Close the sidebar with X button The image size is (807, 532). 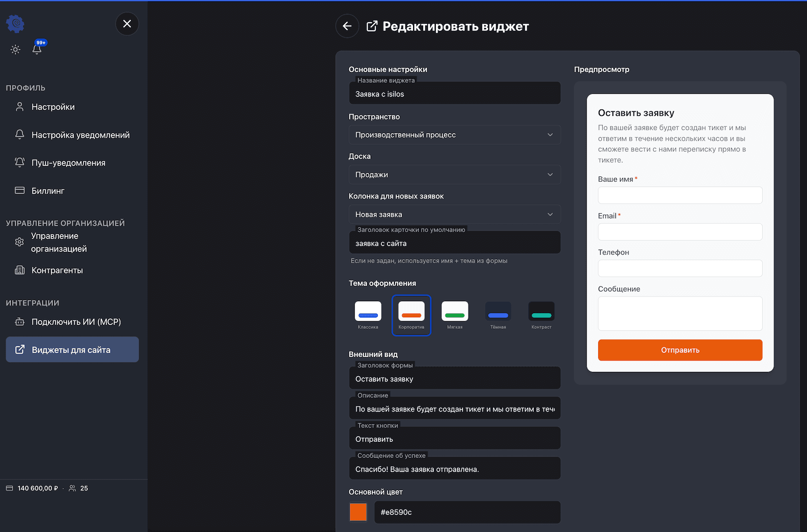click(x=127, y=24)
